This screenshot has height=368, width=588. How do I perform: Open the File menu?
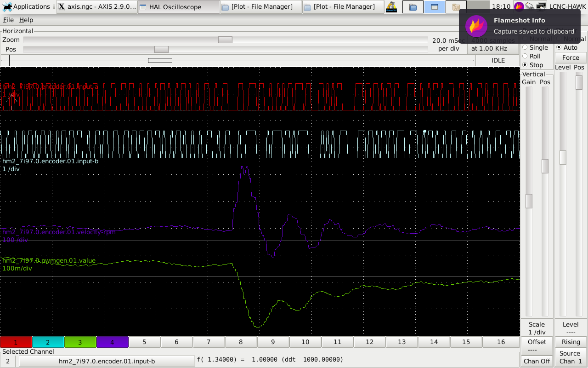[8, 20]
